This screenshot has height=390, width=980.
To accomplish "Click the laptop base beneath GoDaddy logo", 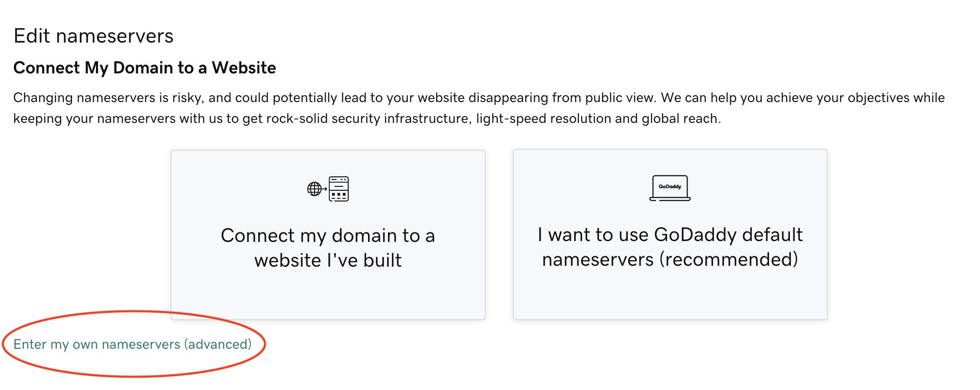I will coord(670,199).
